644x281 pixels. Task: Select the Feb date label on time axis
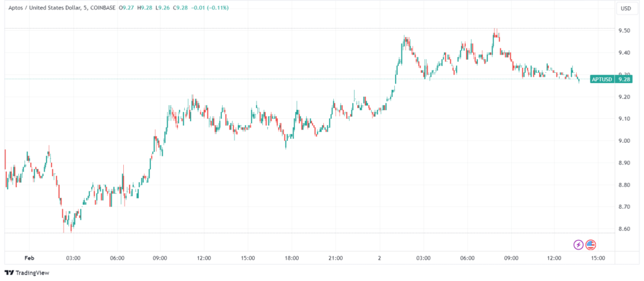coord(28,258)
